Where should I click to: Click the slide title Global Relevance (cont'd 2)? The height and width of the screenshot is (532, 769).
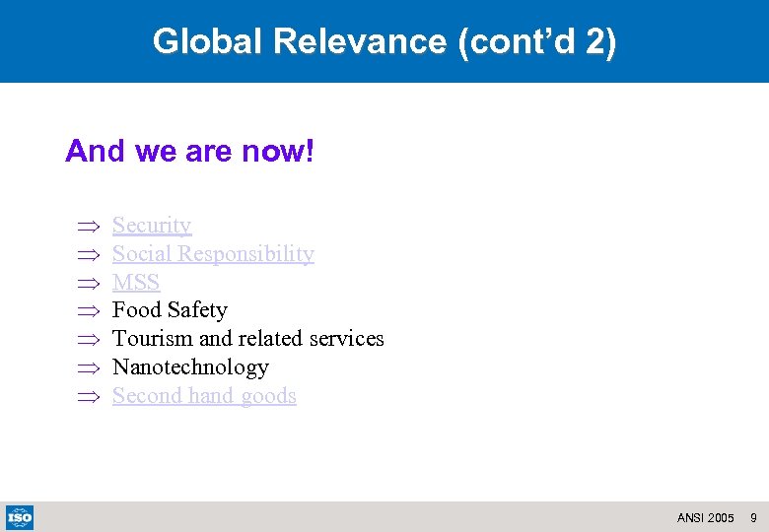(x=384, y=41)
